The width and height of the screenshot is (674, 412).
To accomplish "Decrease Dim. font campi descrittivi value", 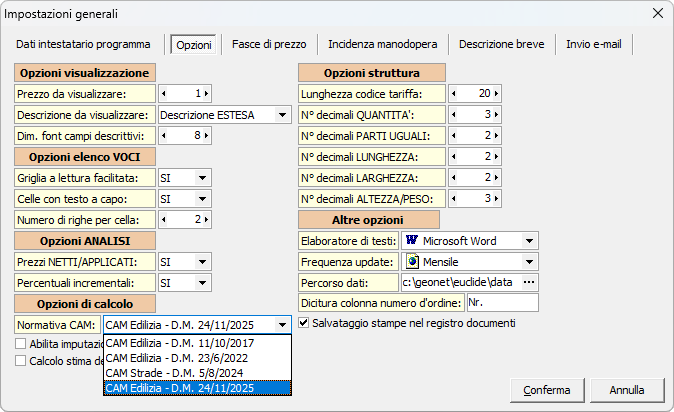I will 165,135.
